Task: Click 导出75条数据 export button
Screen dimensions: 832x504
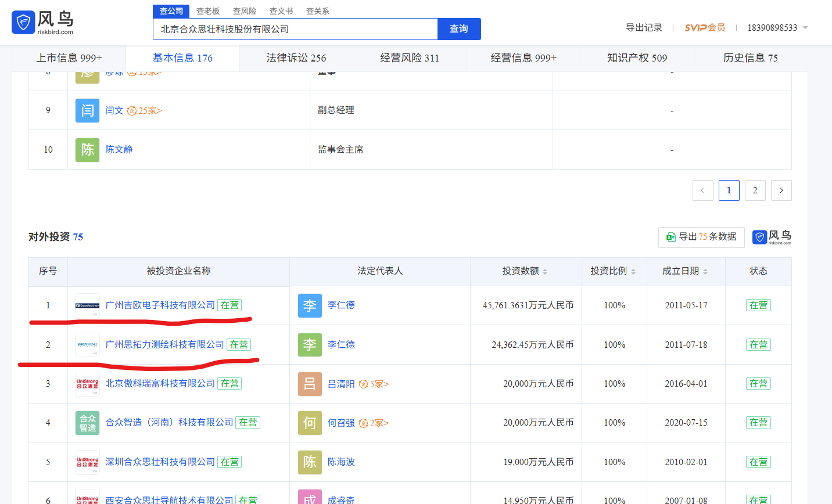Action: pyautogui.click(x=701, y=237)
